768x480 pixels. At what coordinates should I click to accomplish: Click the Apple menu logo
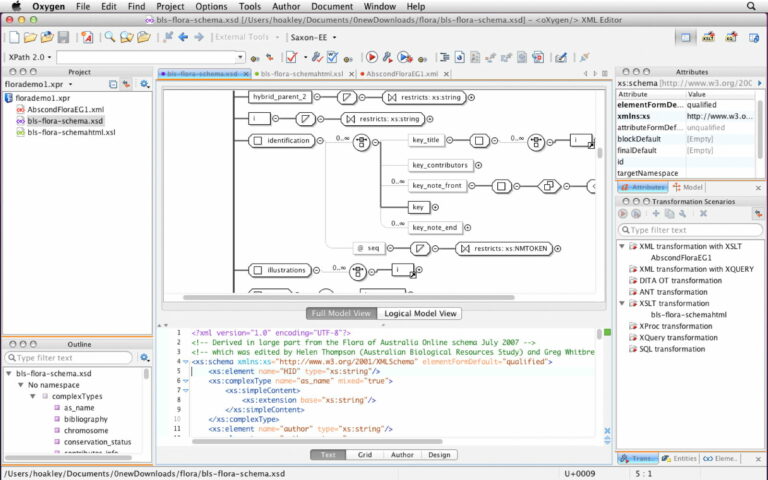pos(16,6)
